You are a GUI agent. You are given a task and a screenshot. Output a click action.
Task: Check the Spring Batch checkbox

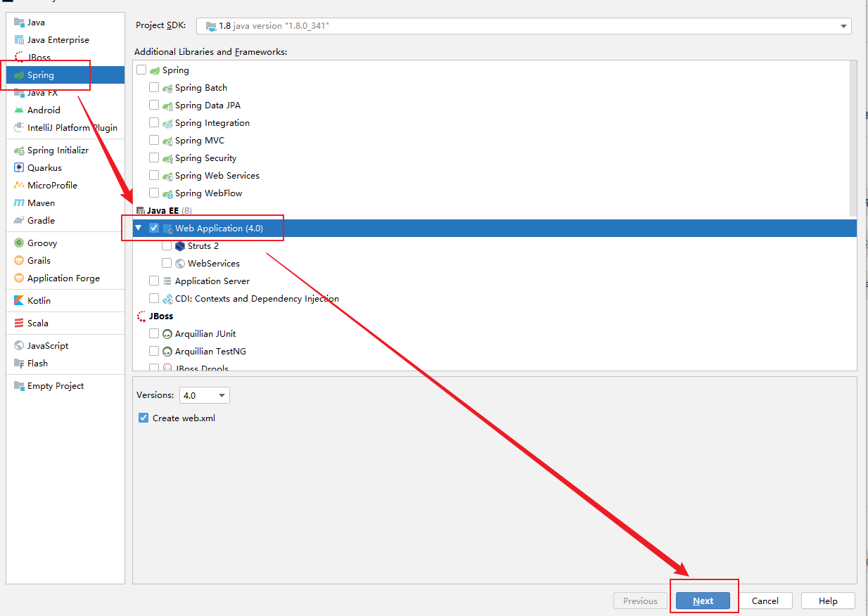coord(154,88)
